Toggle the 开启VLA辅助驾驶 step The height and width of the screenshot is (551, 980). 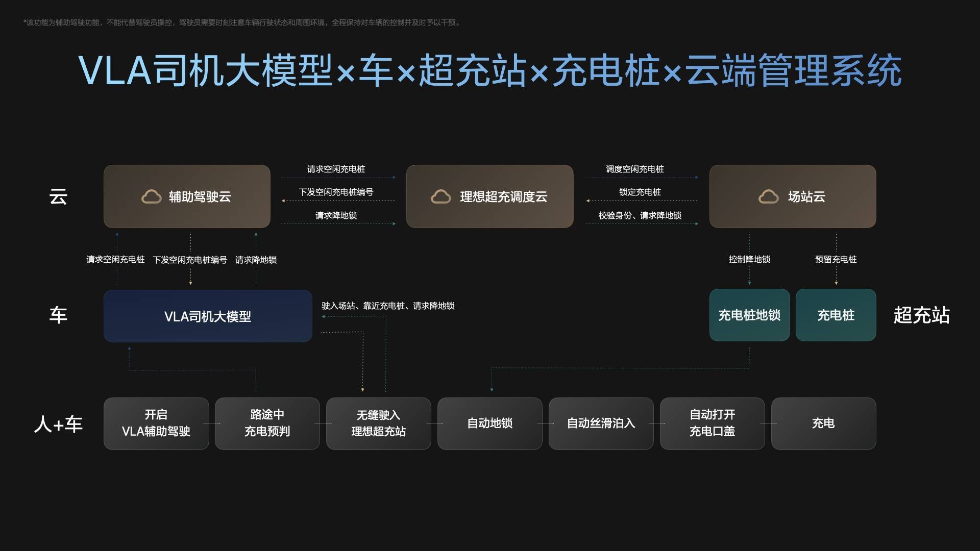click(156, 423)
